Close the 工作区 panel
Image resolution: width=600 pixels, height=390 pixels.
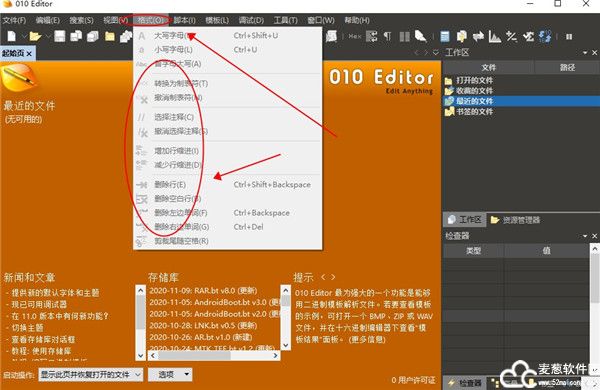click(594, 52)
